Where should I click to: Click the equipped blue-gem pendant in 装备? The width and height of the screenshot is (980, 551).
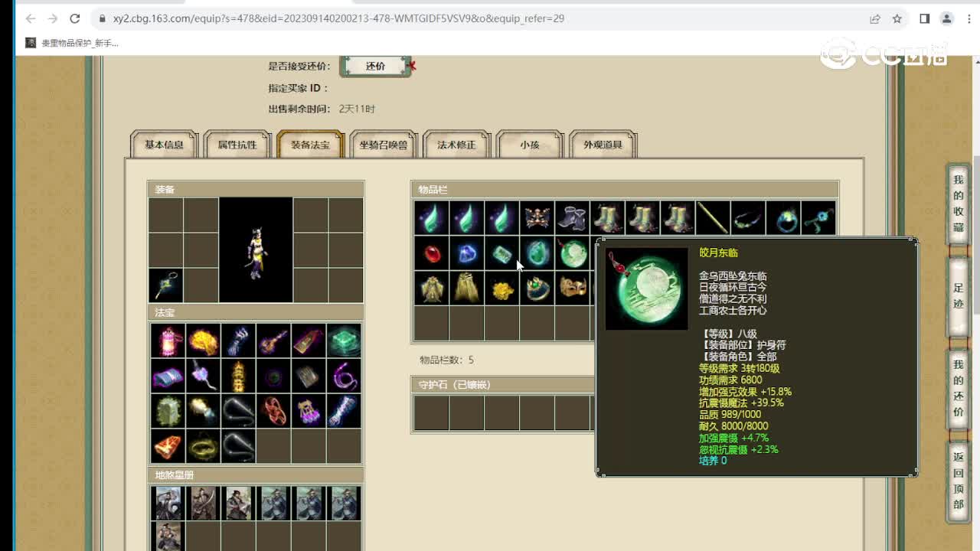165,285
